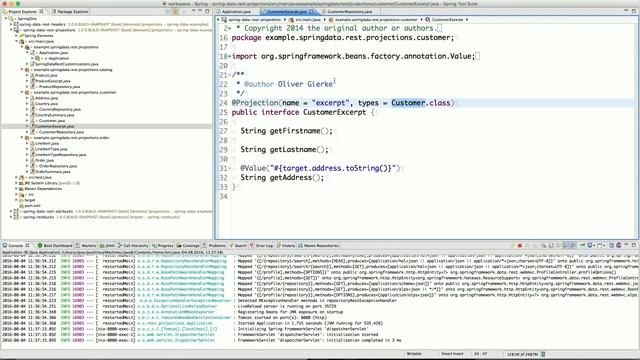
Task: Click the Link with Editor icon in Project Explorer
Action: (176, 11)
